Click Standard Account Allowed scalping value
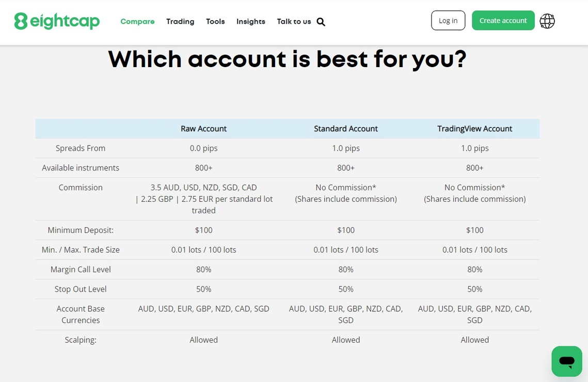 click(x=346, y=340)
